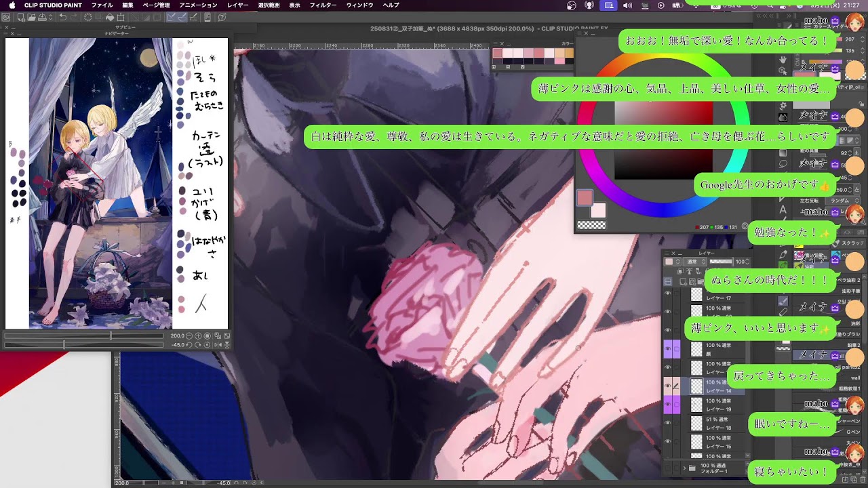Open the 編集 menu

click(x=127, y=5)
